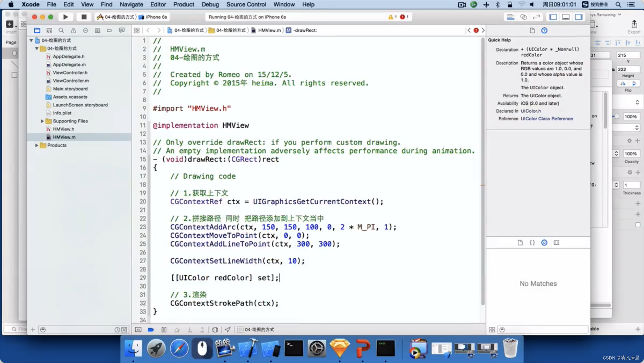Image resolution: width=644 pixels, height=363 pixels.
Task: Open the Editor menu
Action: 158,4
